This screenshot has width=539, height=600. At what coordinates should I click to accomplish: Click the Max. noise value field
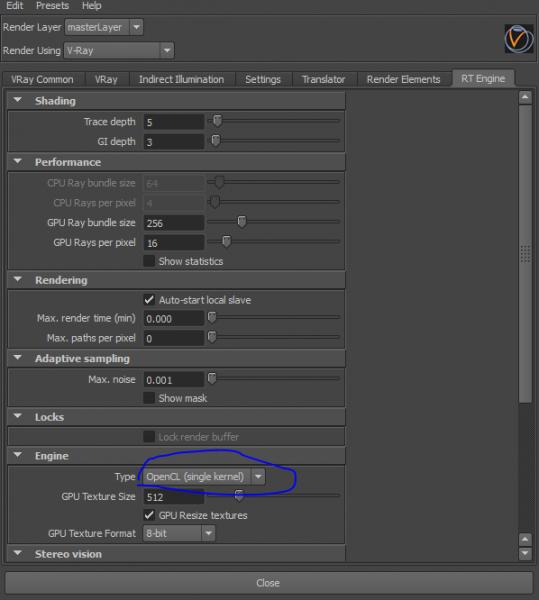click(x=174, y=380)
